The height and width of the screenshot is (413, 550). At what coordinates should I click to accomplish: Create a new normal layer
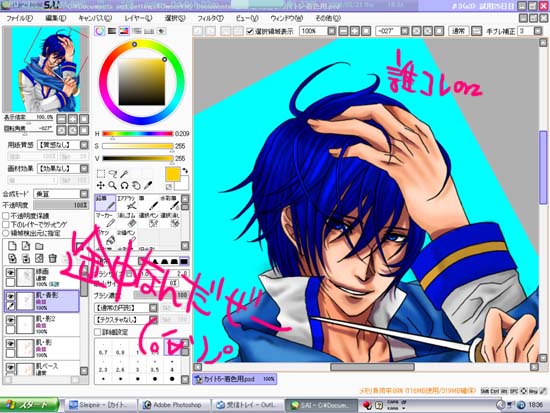tap(12, 246)
